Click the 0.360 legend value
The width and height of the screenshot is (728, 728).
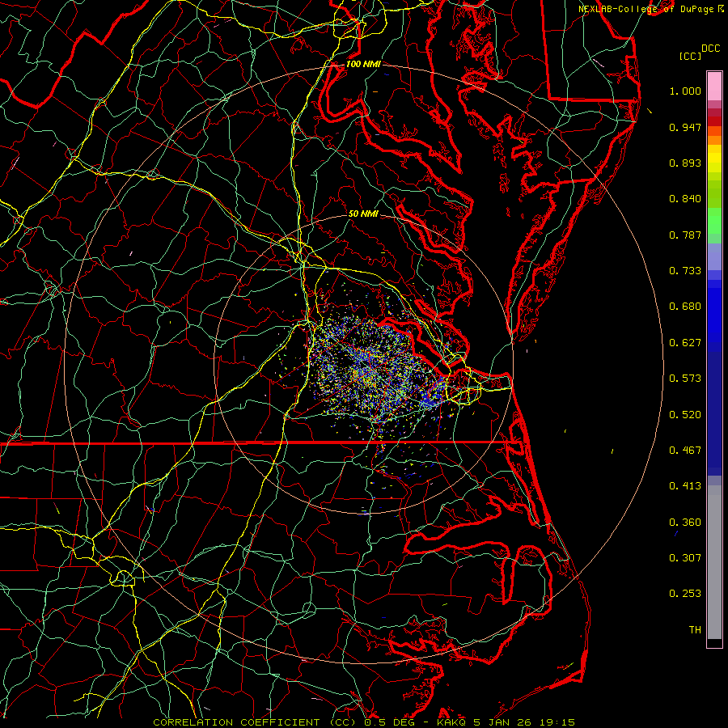(x=685, y=523)
